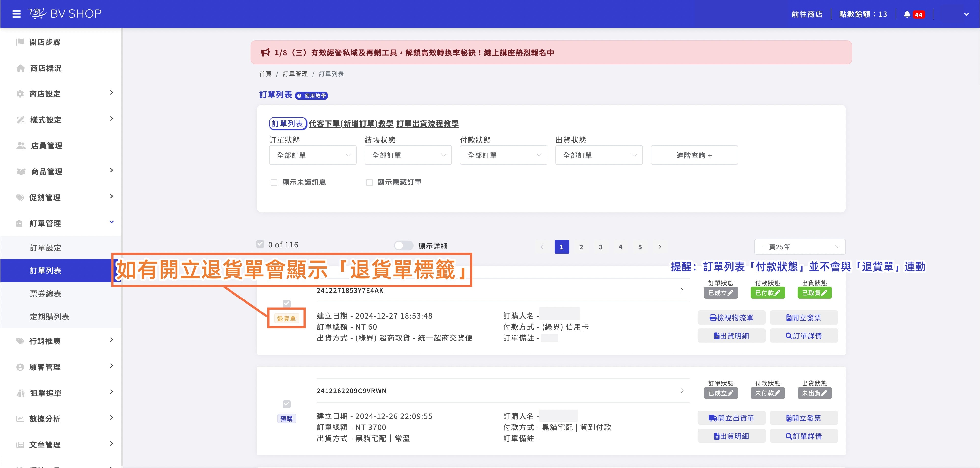980x468 pixels.
Task: Click the 店員管理 people icon
Action: pos(21,146)
